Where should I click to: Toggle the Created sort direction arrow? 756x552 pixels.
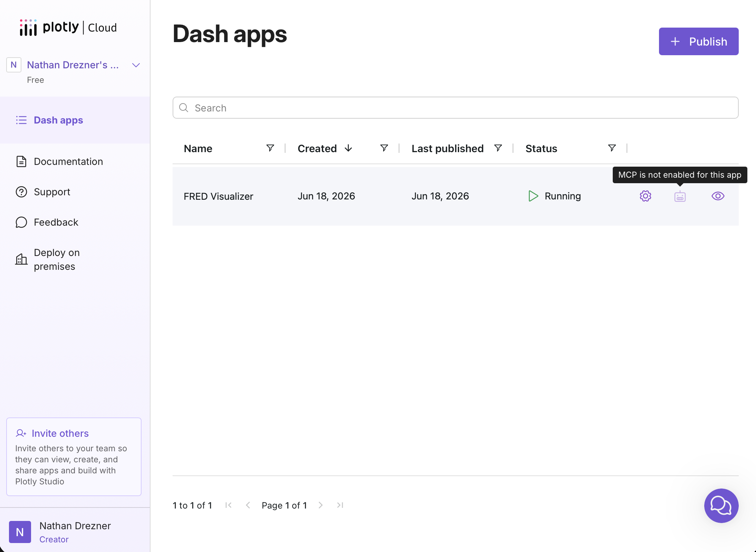point(348,148)
